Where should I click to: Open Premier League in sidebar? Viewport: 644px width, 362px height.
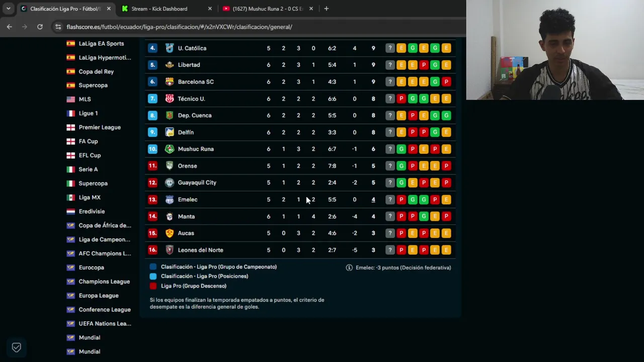click(100, 127)
